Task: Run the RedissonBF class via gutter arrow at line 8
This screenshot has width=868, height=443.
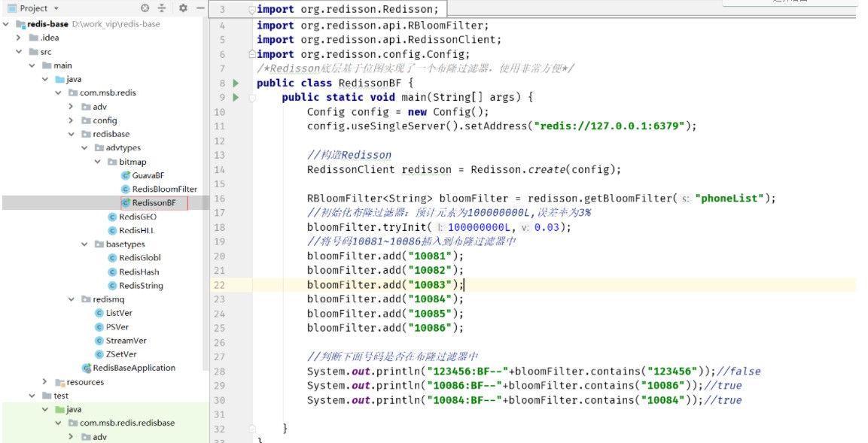Action: click(236, 83)
